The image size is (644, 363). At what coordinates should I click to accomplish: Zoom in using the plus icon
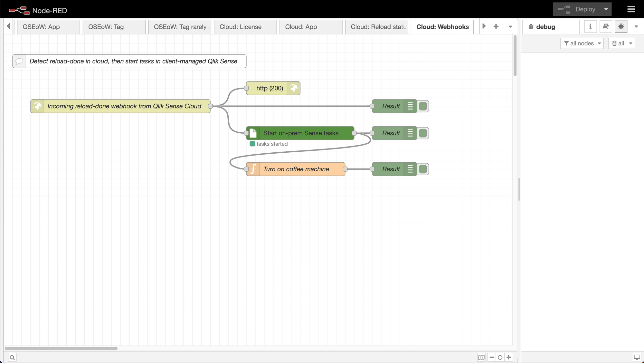[509, 357]
